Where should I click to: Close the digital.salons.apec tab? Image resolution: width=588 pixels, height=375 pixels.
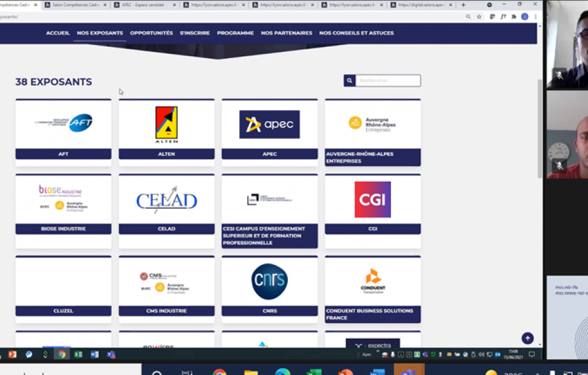[450, 5]
